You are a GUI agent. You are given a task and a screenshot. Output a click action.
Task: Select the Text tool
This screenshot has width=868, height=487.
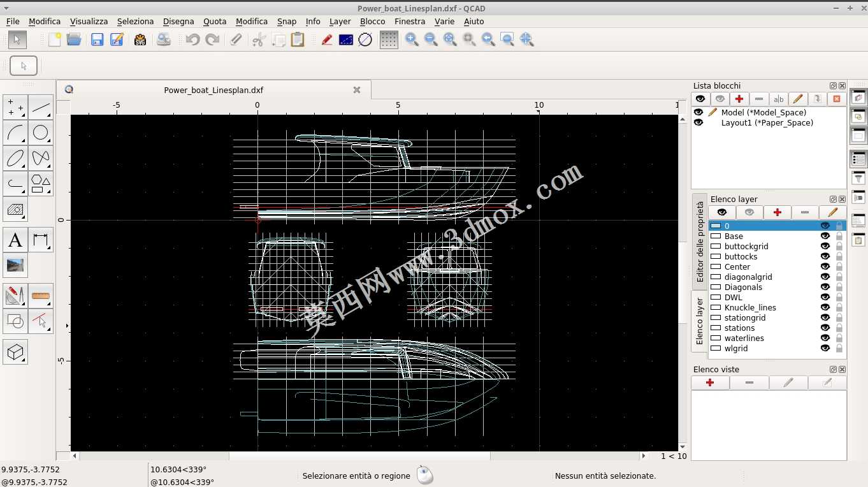point(15,240)
